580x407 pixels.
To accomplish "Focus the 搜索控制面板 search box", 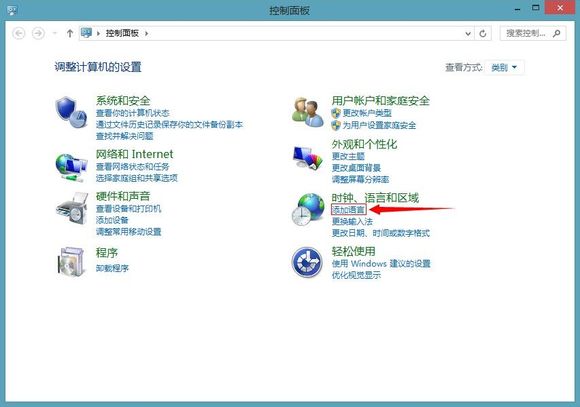I will point(532,33).
